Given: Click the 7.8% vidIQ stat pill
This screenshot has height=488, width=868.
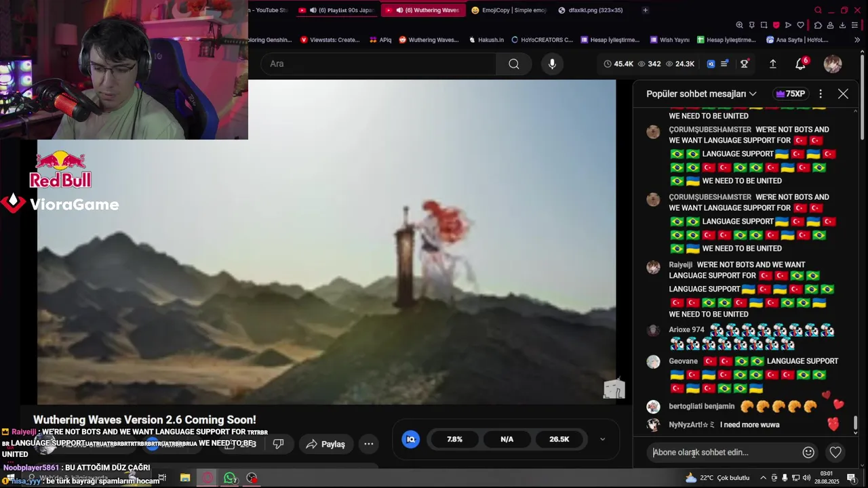Looking at the screenshot, I should (454, 439).
